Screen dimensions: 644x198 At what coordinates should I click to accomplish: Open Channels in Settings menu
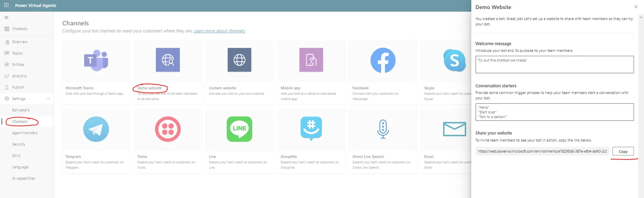20,121
